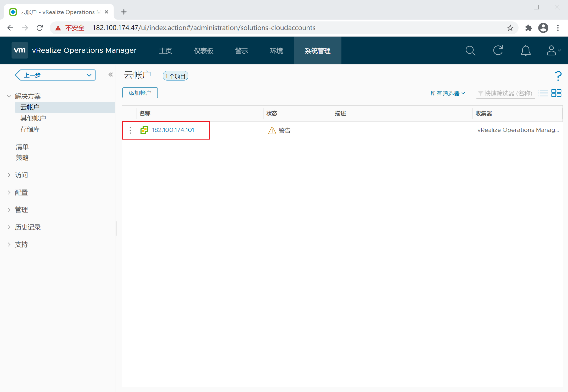Collapse the left navigation pane
This screenshot has height=392, width=568.
(111, 75)
